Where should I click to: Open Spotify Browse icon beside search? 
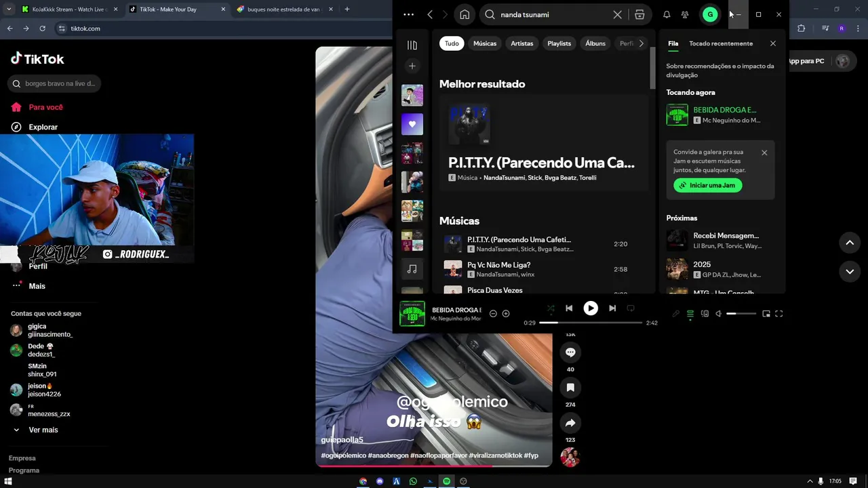[x=639, y=14]
